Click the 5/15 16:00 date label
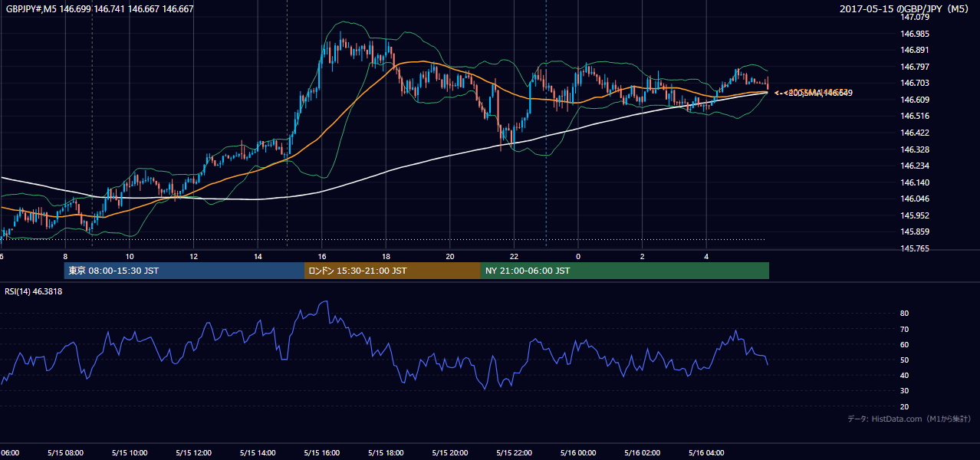 pyautogui.click(x=321, y=453)
